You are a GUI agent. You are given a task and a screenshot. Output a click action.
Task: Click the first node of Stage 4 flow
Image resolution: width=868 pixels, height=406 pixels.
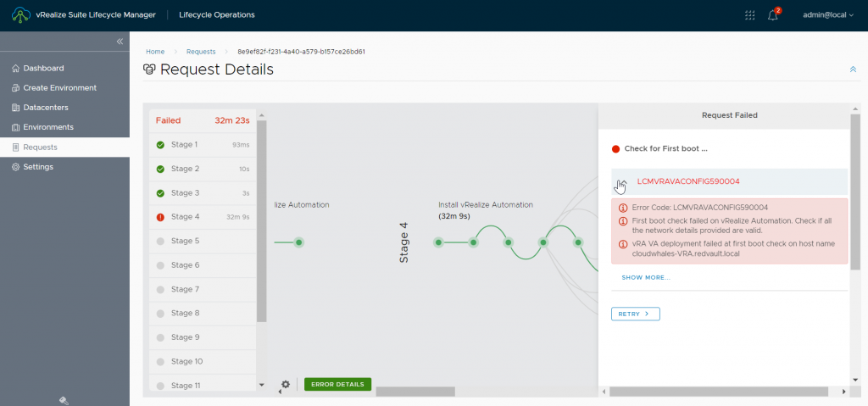[x=438, y=242]
